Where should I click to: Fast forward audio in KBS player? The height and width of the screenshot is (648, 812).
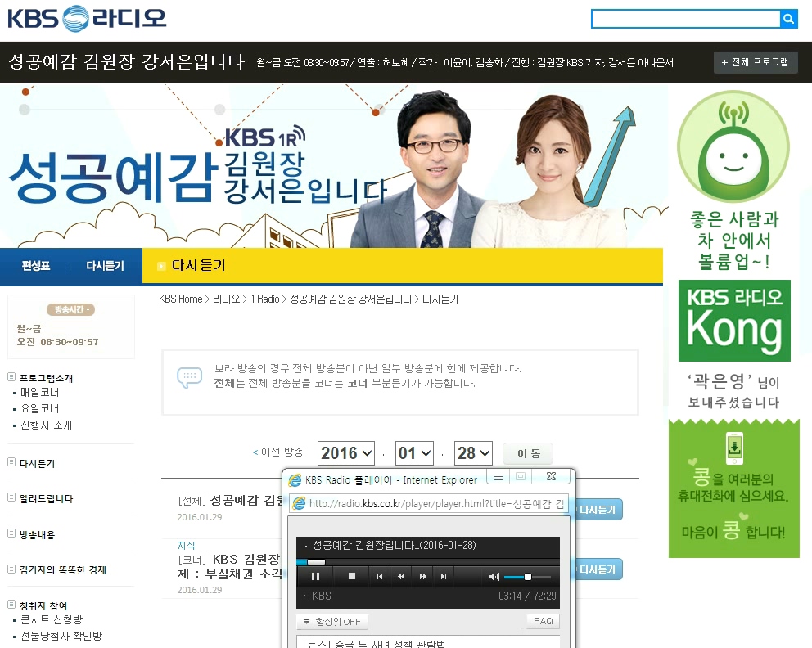coord(422,576)
